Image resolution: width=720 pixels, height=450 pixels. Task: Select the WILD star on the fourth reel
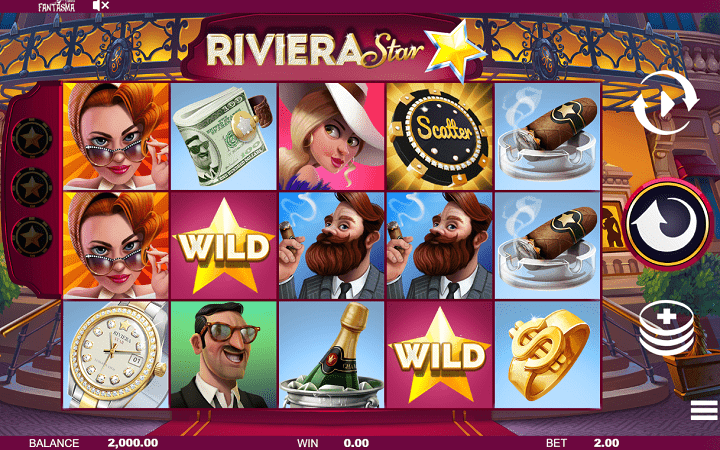point(440,354)
